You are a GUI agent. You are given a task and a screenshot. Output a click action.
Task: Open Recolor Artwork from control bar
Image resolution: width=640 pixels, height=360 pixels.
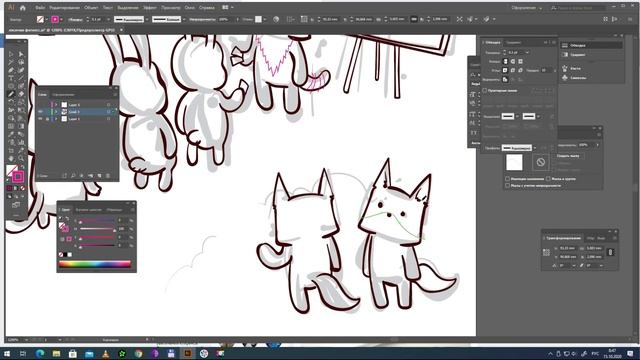pos(276,19)
